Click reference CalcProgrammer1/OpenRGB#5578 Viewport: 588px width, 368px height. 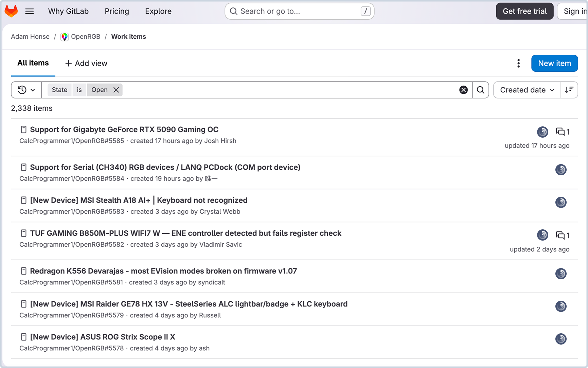[x=71, y=348]
